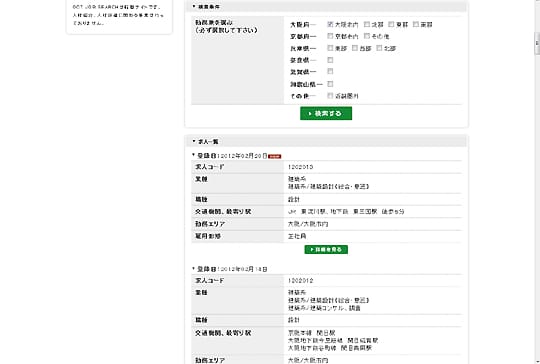Image resolution: width=540 pixels, height=364 pixels.
Task: Tick the その他 checkbox for 京都府
Action: click(x=367, y=36)
